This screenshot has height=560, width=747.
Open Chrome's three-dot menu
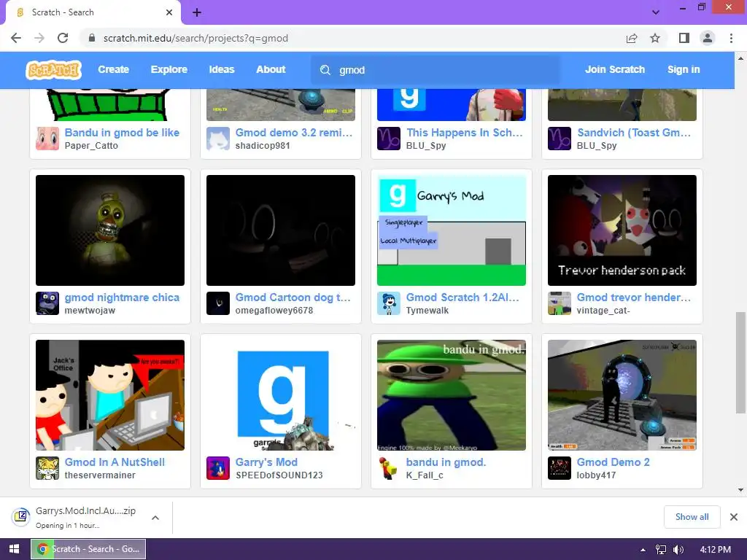[x=731, y=38]
